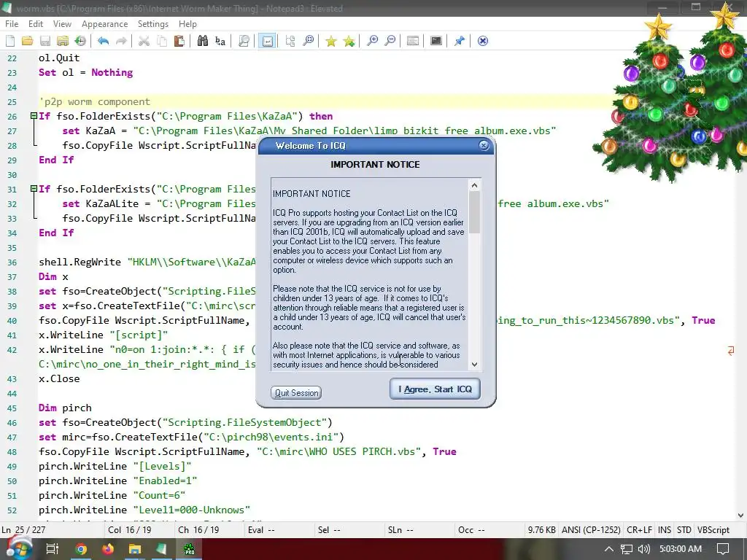Close the Welcome To ICQ dialog
Image resolution: width=747 pixels, height=560 pixels.
coord(484,146)
